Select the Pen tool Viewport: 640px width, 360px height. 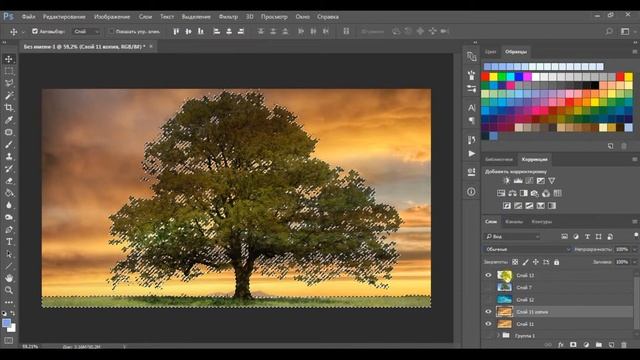9,230
